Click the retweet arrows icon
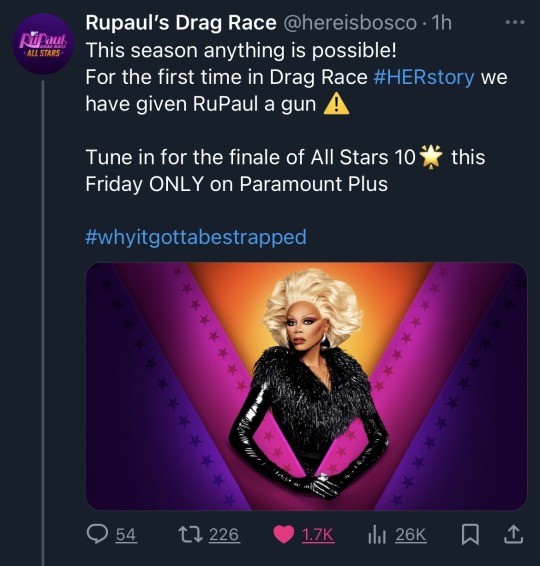The image size is (540, 566). [190, 534]
